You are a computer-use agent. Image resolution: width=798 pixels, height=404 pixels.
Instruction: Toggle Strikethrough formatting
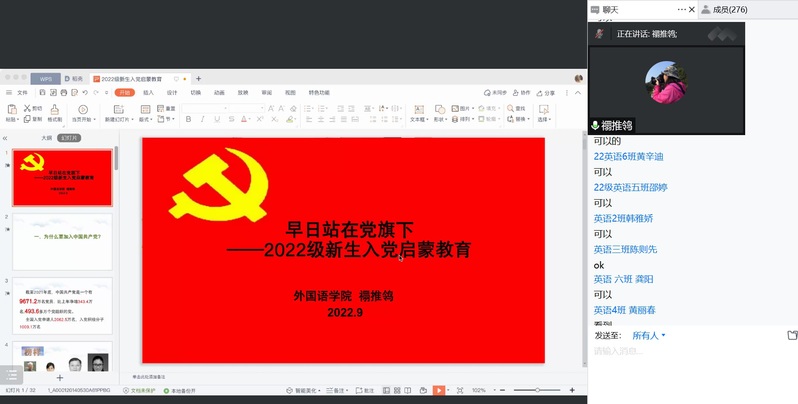pos(231,119)
